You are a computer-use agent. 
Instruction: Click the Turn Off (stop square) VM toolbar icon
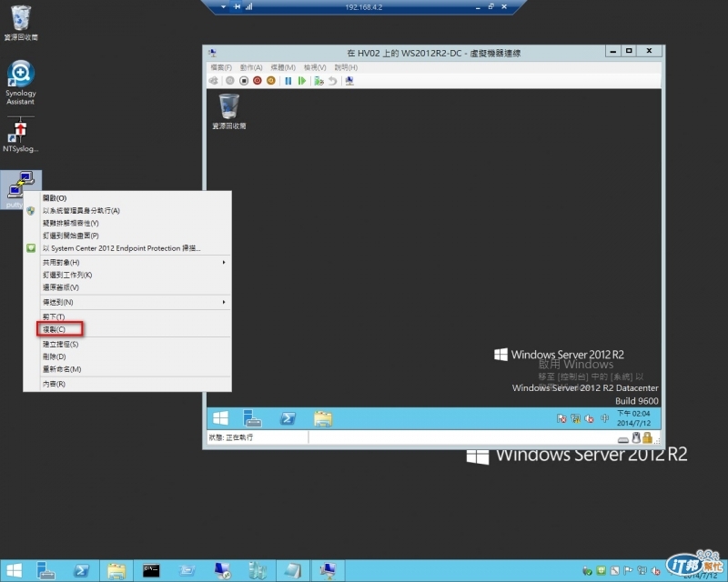pos(244,81)
